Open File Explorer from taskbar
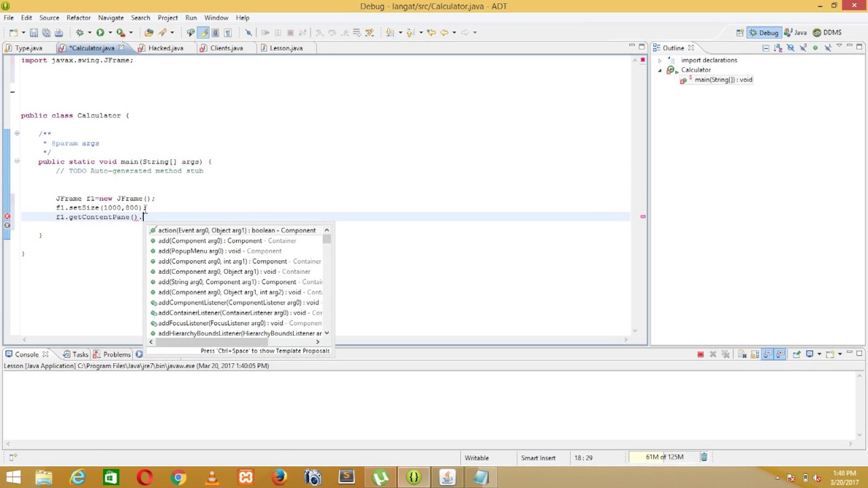Viewport: 868px width, 488px height. (x=44, y=478)
